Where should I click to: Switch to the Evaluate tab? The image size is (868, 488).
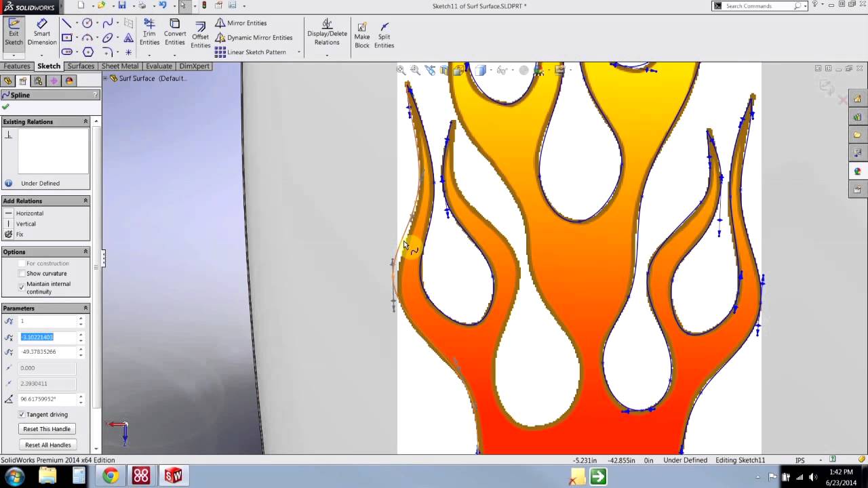(159, 66)
